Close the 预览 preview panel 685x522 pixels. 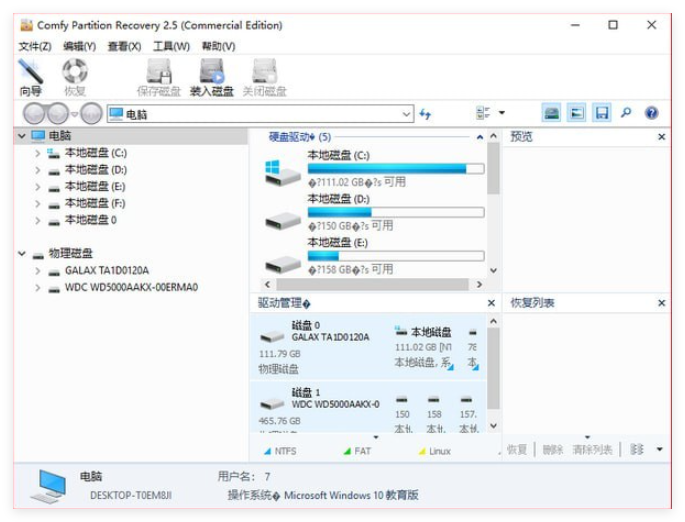pyautogui.click(x=661, y=137)
